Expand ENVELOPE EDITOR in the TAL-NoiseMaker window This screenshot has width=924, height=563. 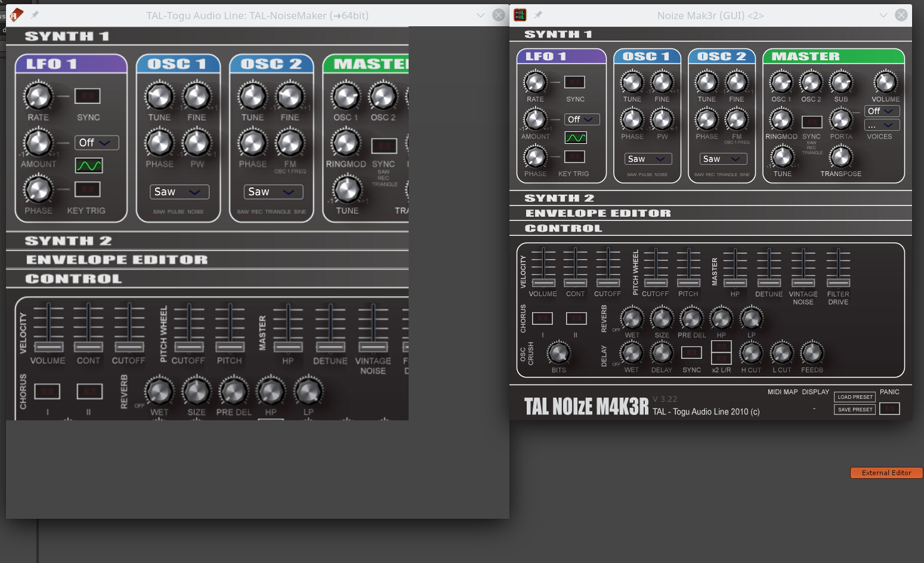pyautogui.click(x=207, y=260)
